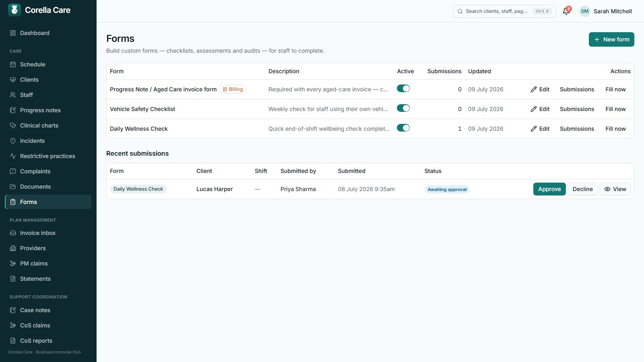
Task: Open the Clients section
Action: [x=48, y=80]
